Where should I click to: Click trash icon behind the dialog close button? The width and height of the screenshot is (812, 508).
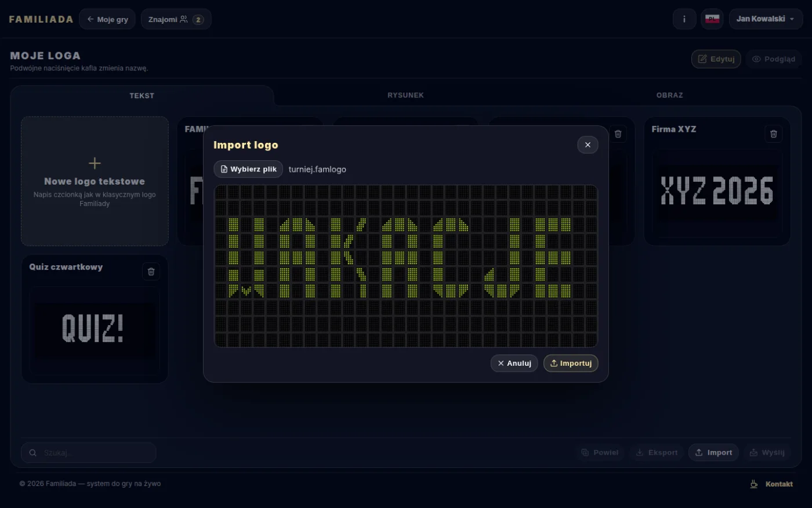tap(618, 134)
